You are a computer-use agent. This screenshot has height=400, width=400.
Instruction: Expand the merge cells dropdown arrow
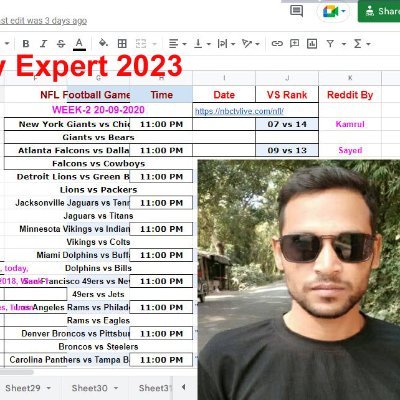pyautogui.click(x=154, y=44)
